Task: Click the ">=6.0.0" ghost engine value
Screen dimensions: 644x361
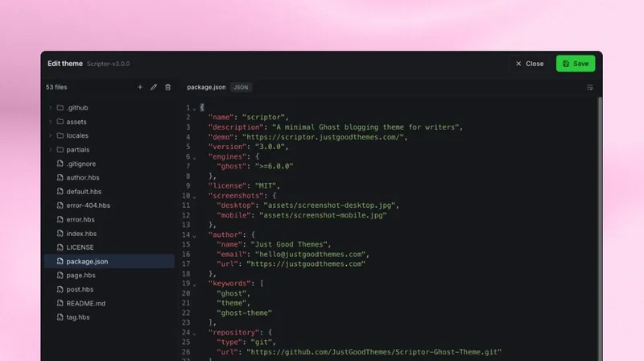Action: point(274,166)
